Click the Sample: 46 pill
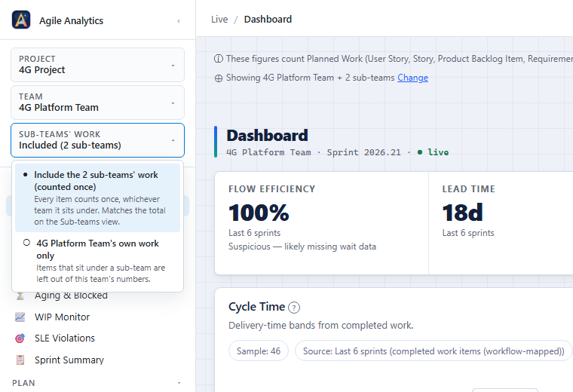 259,351
